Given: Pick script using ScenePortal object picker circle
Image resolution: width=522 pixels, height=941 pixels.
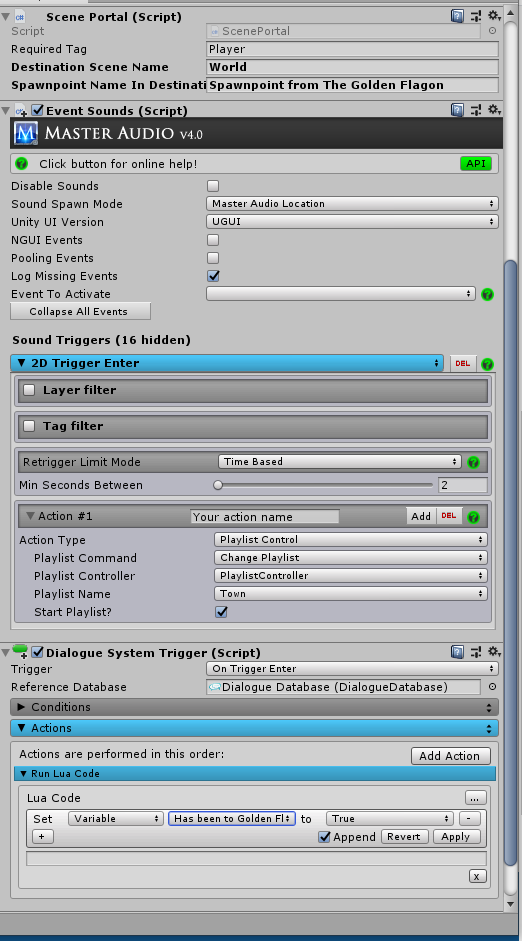Looking at the screenshot, I should coord(492,31).
